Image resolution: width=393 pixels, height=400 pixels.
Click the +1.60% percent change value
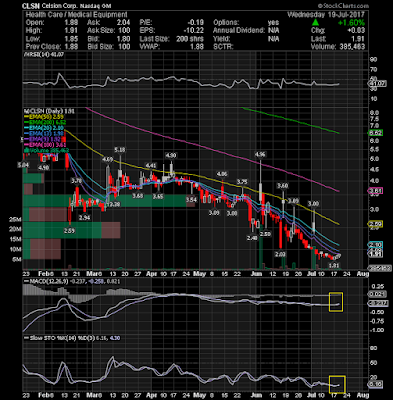click(351, 23)
